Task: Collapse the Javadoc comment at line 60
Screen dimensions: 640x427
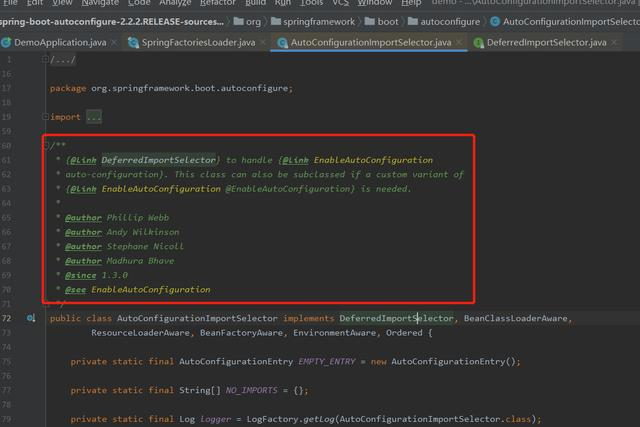Action: [x=46, y=145]
